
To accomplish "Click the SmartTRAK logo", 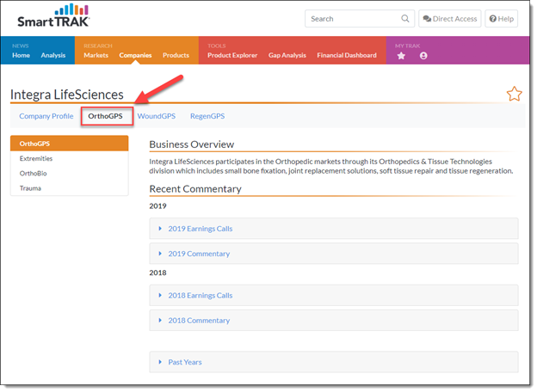I will click(x=53, y=15).
